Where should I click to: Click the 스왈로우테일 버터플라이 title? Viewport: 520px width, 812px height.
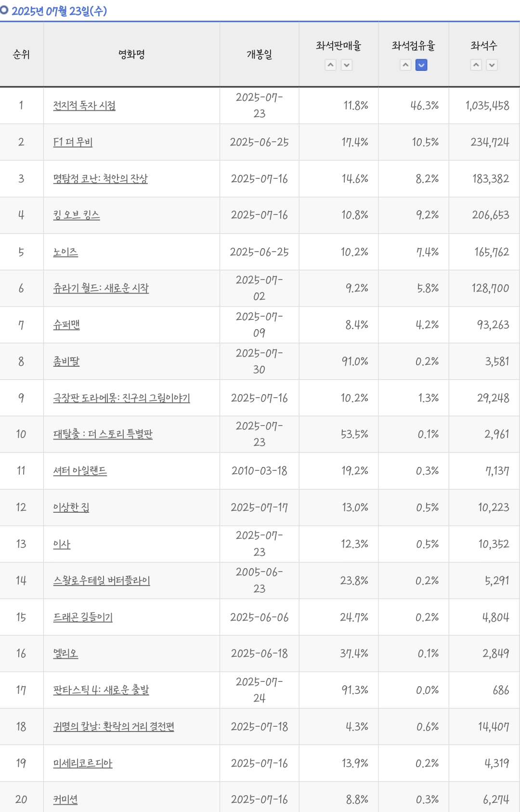coord(102,581)
